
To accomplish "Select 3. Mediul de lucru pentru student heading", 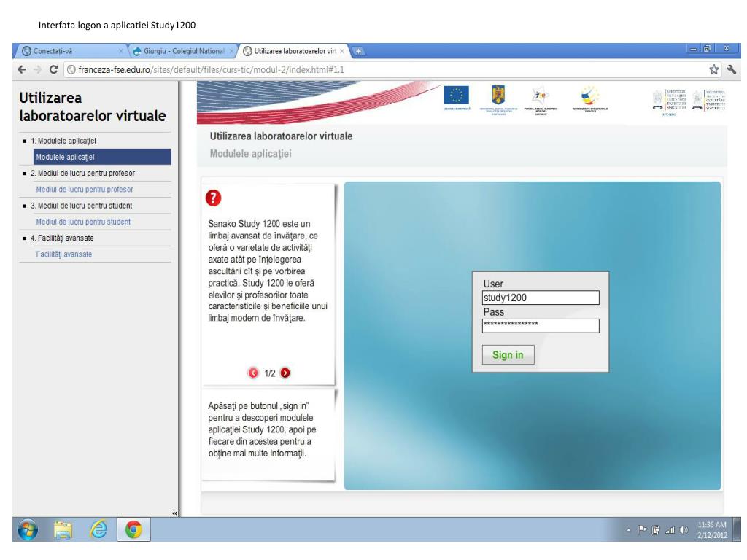I will 82,206.
